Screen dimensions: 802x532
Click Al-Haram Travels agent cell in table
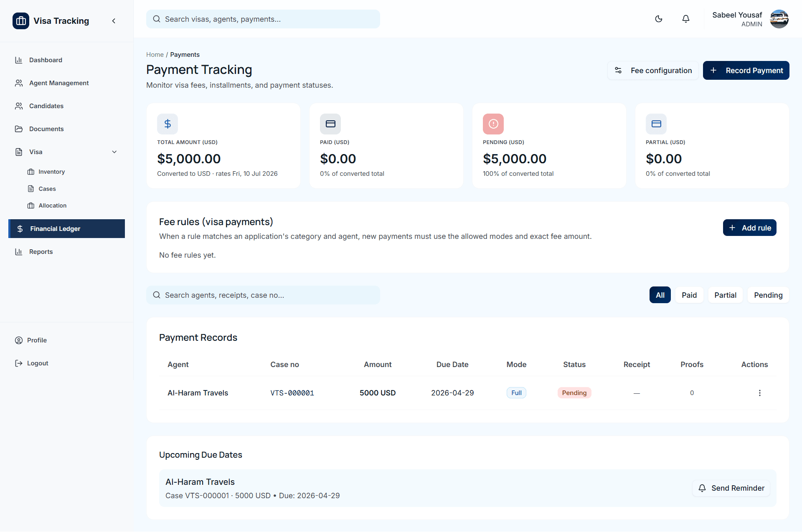coord(198,393)
